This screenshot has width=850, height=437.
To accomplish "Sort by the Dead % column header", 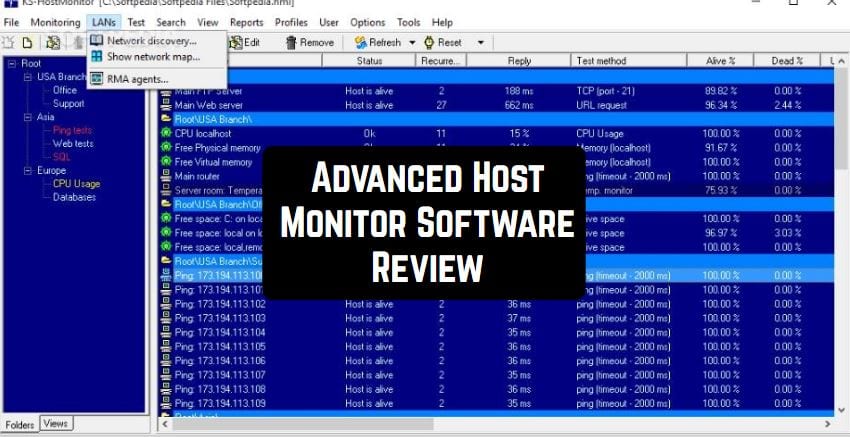I will tap(787, 61).
